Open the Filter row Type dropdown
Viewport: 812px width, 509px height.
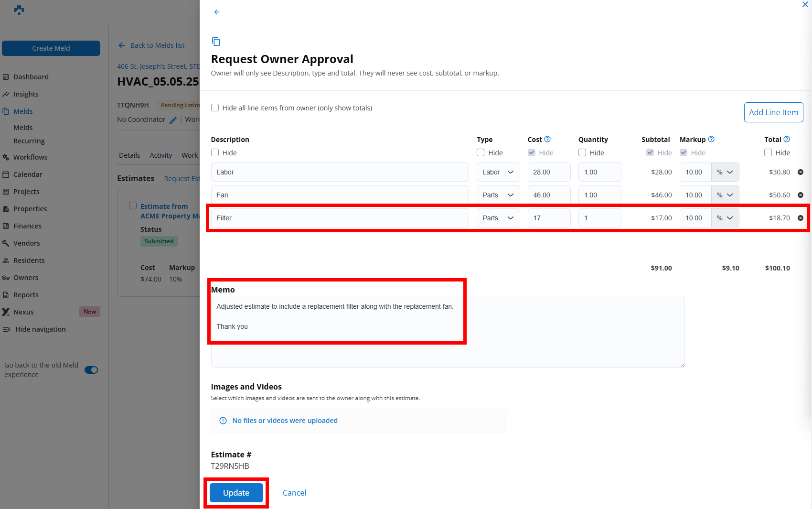pyautogui.click(x=498, y=218)
